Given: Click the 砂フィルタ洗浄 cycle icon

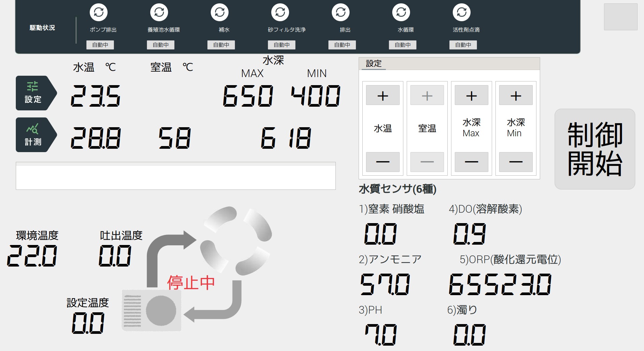Looking at the screenshot, I should (x=280, y=12).
